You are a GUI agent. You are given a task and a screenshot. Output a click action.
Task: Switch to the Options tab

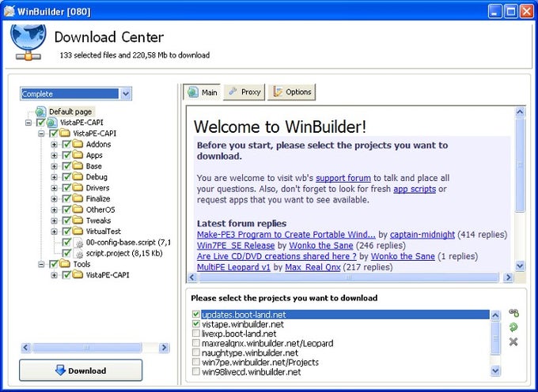(291, 92)
